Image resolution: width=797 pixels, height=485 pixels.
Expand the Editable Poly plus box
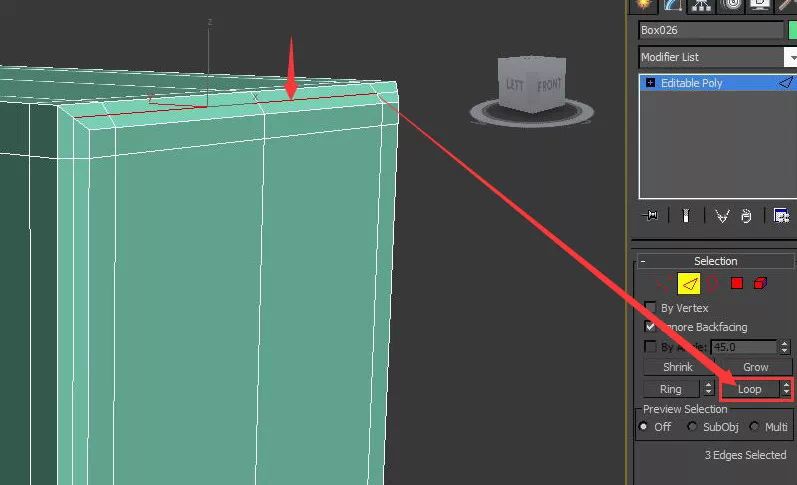pos(650,82)
